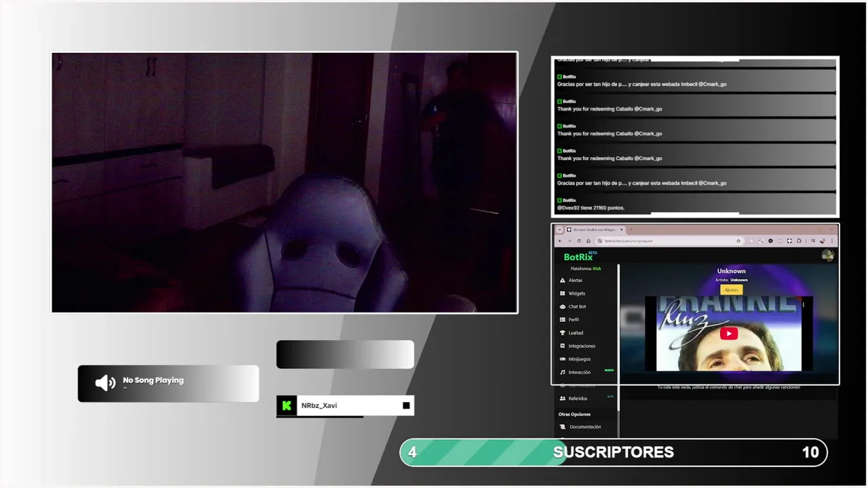Bookmark page with the star icon
Viewport: 868px width, 488px height.
(x=738, y=241)
